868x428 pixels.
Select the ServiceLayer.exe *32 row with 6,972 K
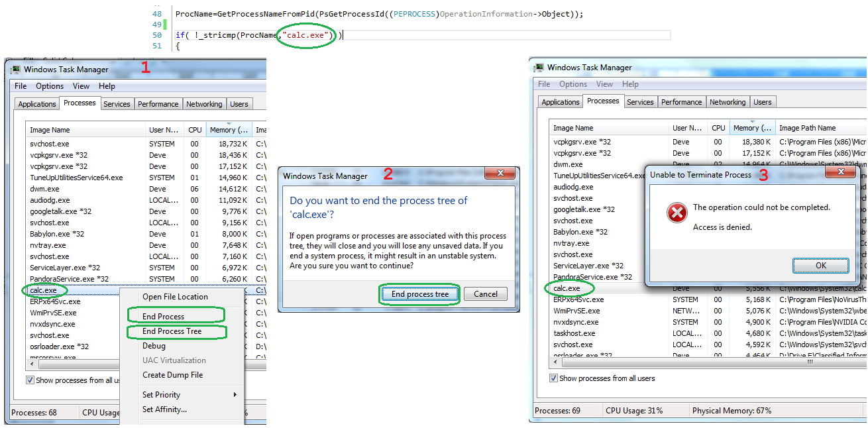click(146, 268)
